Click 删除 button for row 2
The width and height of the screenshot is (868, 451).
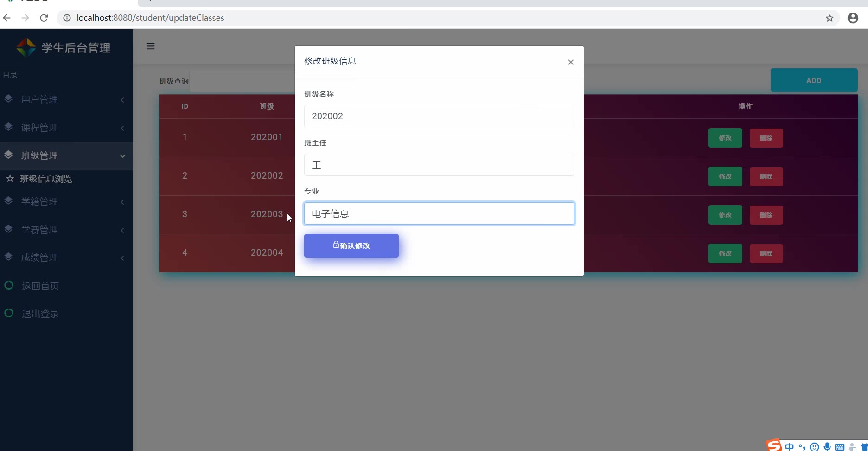(x=766, y=176)
